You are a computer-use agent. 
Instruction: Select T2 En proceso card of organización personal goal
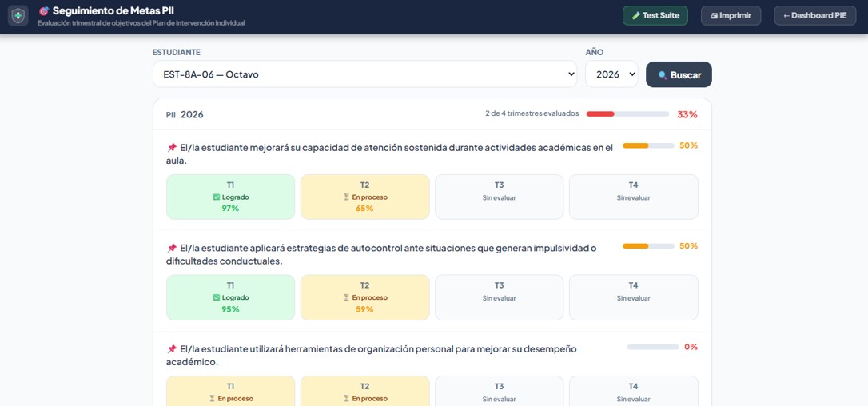364,391
